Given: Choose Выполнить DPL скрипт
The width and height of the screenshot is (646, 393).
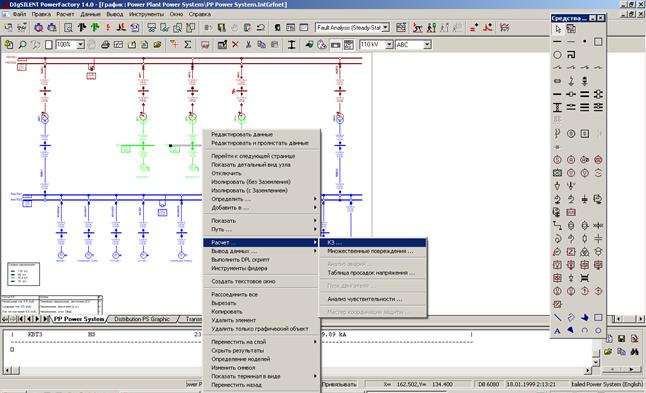Looking at the screenshot, I should click(262, 260).
